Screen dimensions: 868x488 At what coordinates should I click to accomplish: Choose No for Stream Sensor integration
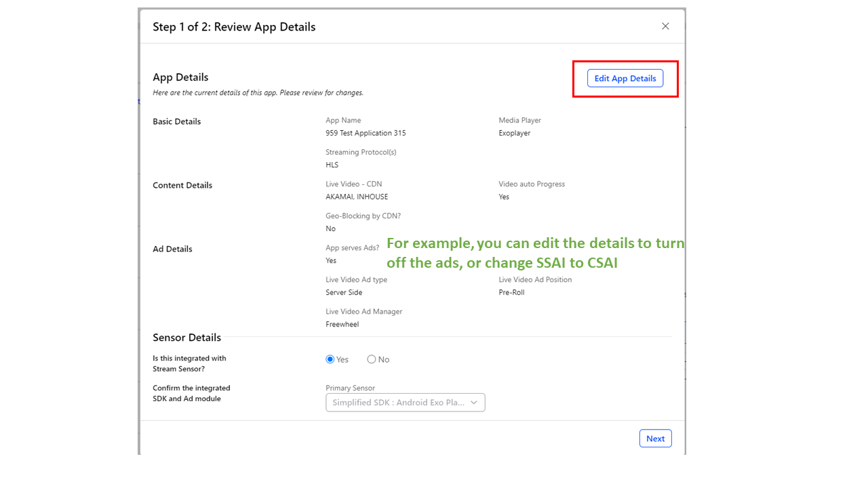click(x=372, y=359)
